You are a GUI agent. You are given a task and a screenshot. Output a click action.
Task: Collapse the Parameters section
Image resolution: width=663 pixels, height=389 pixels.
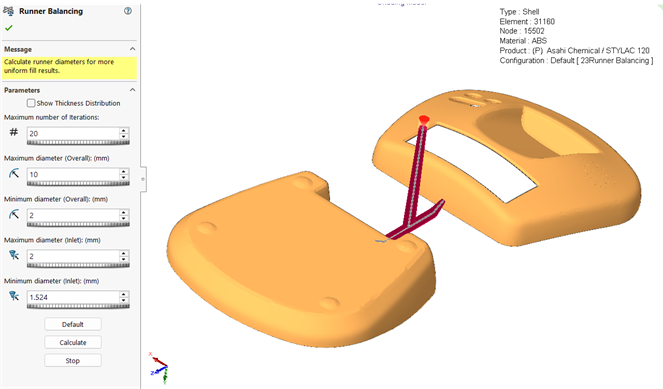(132, 90)
